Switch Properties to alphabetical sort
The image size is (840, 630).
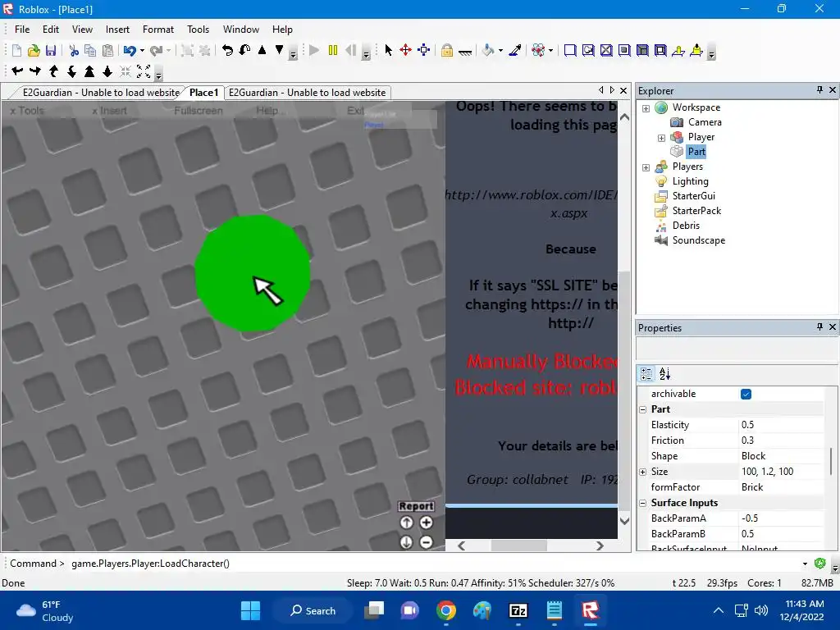pyautogui.click(x=664, y=373)
